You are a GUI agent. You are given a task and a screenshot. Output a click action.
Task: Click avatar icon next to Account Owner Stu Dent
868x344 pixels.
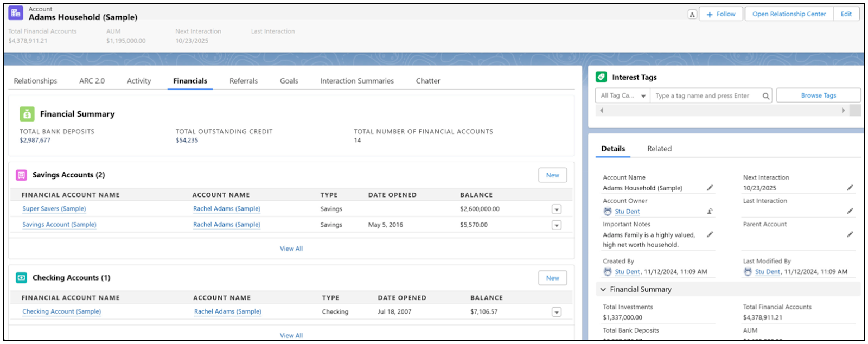click(x=608, y=212)
